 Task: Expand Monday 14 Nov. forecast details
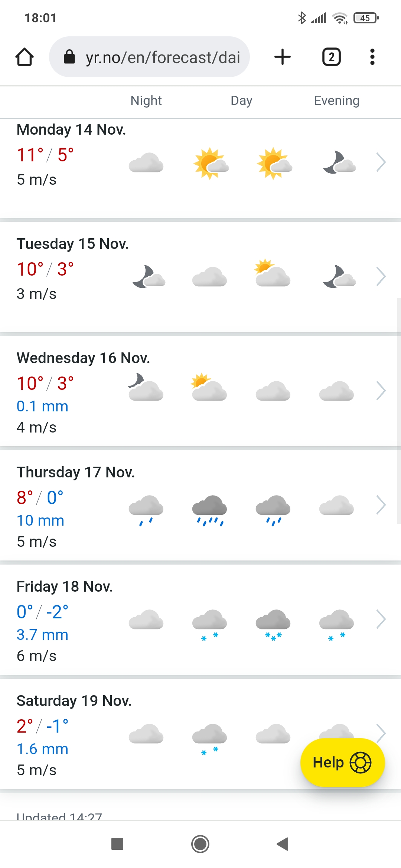click(381, 162)
